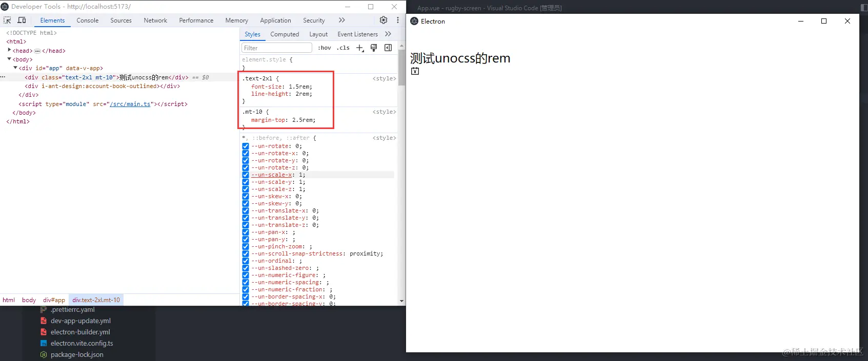The width and height of the screenshot is (868, 361).
Task: Uncheck the --un-scroll-snap-strictness property
Action: 246,253
